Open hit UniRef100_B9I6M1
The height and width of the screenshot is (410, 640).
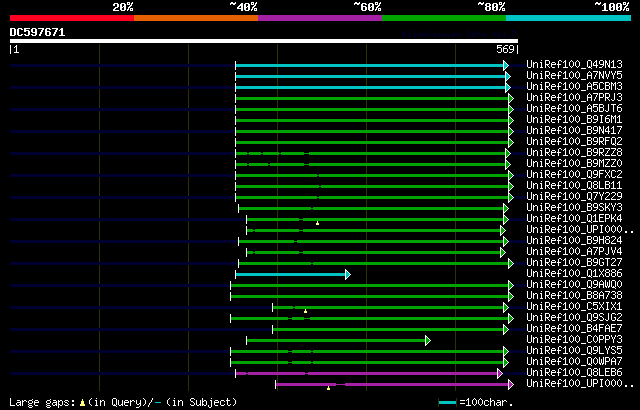(574, 120)
